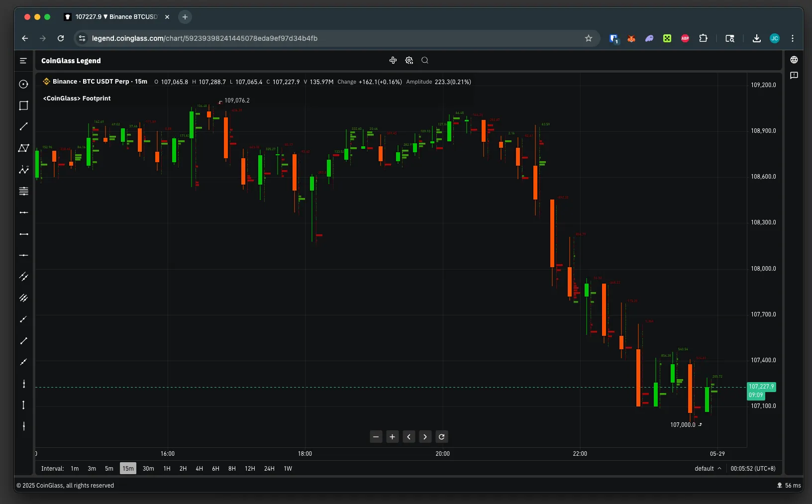812x504 pixels.
Task: Select the circle drawing tool
Action: tap(23, 84)
